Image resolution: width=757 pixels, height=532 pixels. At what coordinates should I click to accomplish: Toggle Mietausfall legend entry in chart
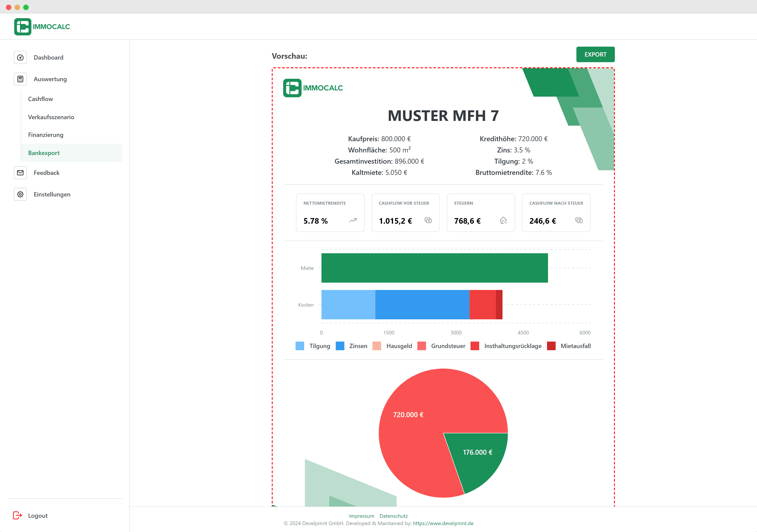coord(575,346)
